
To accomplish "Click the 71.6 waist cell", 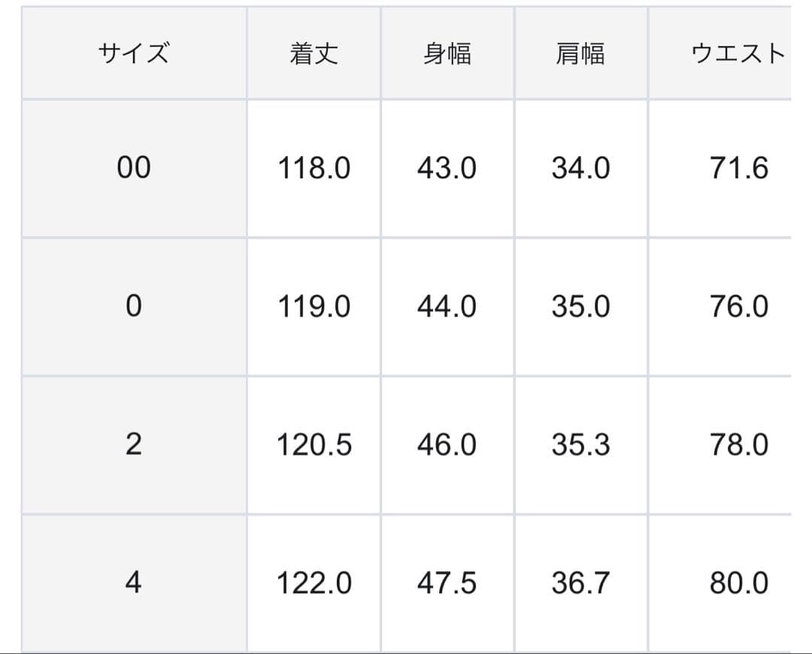I will point(739,168).
